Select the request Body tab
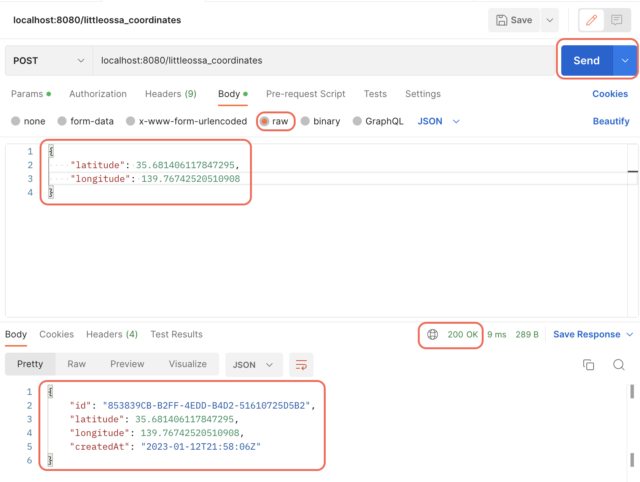This screenshot has height=482, width=640. point(233,94)
